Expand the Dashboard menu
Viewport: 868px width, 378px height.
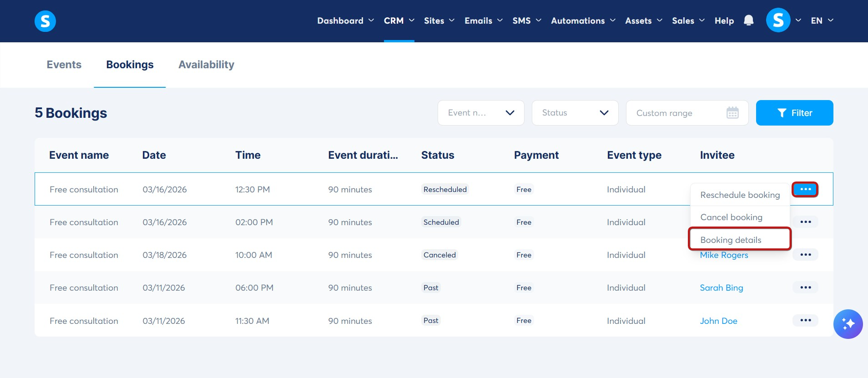(345, 20)
